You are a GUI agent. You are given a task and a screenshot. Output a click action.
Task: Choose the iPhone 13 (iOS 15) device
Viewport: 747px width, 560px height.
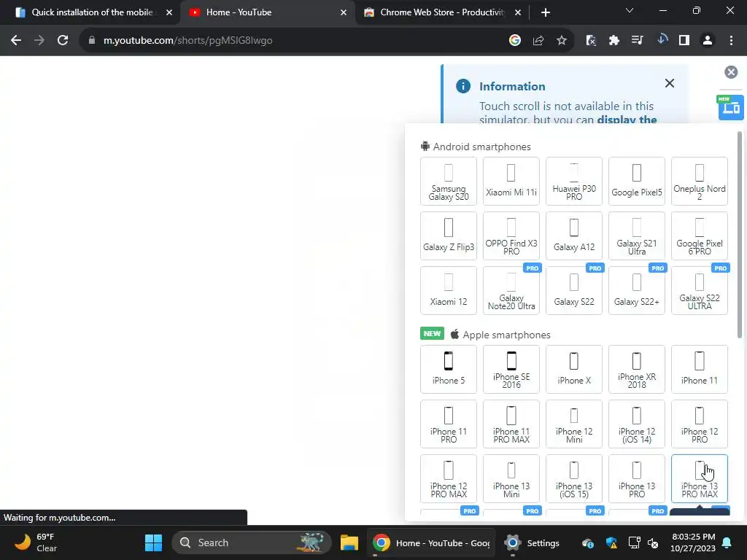[574, 478]
